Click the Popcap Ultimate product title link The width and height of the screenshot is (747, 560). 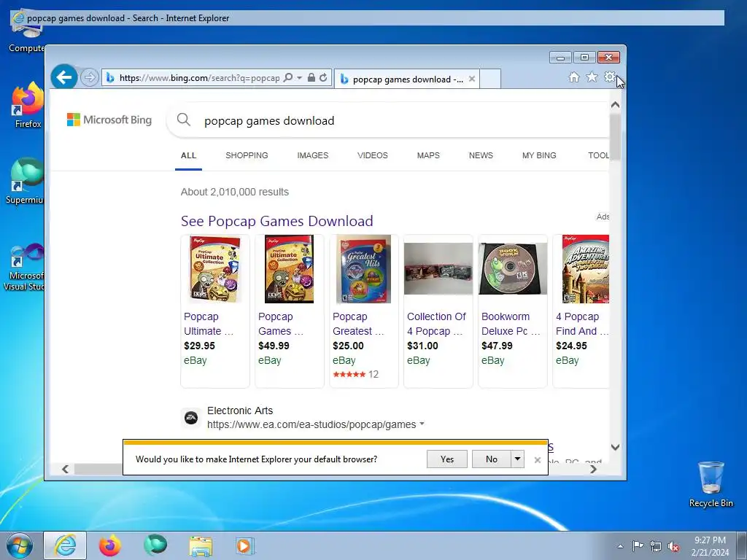pyautogui.click(x=209, y=324)
